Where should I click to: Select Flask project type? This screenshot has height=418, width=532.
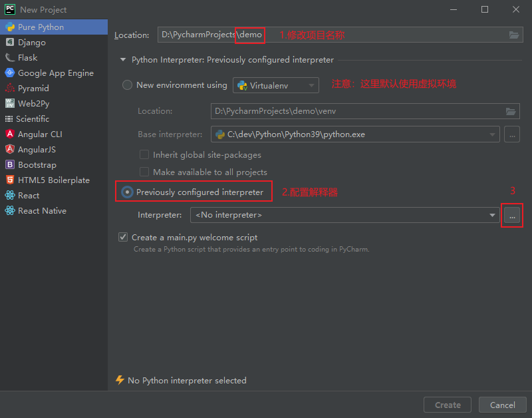(54, 57)
